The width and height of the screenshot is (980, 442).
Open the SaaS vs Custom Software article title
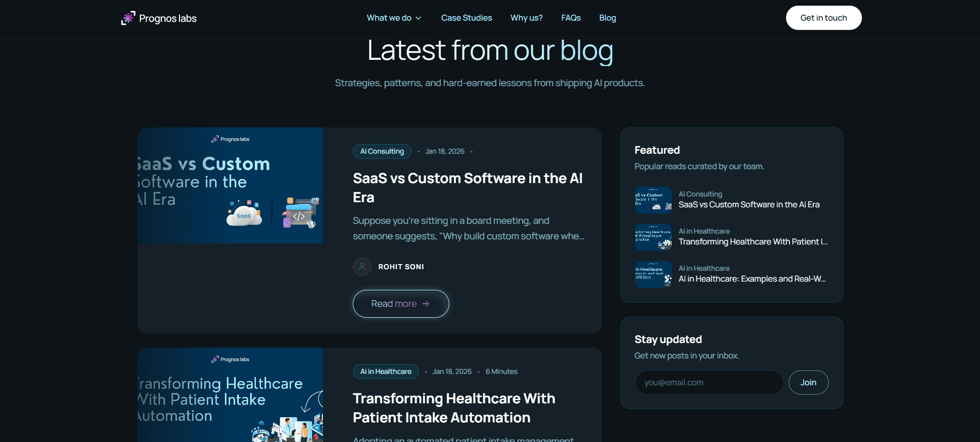(x=467, y=188)
